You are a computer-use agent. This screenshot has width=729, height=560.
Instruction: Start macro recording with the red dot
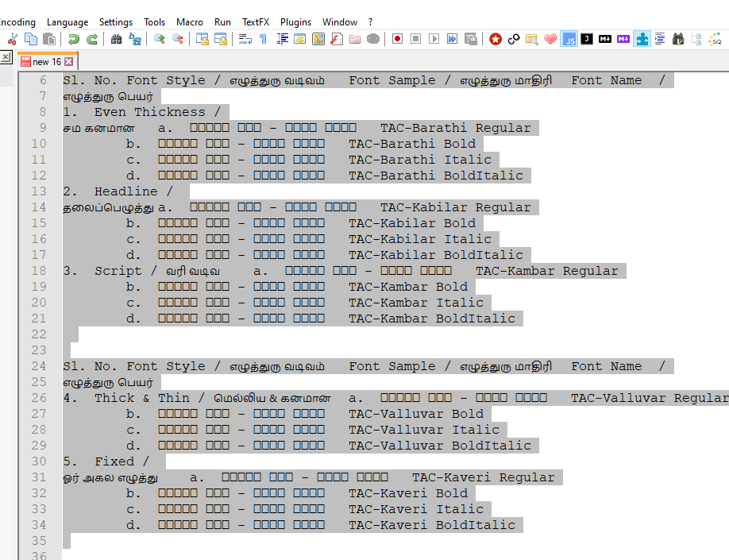coord(397,39)
